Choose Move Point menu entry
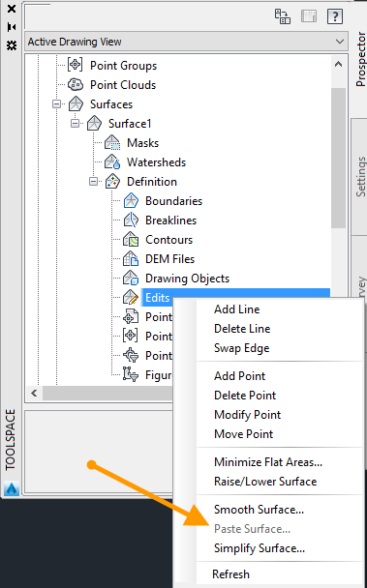 click(243, 434)
